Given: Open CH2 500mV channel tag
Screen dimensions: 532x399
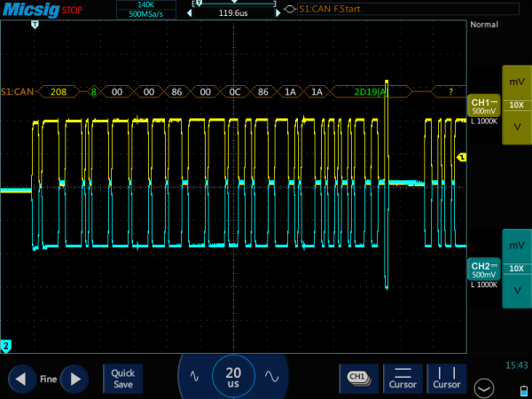Looking at the screenshot, I should 484,270.
